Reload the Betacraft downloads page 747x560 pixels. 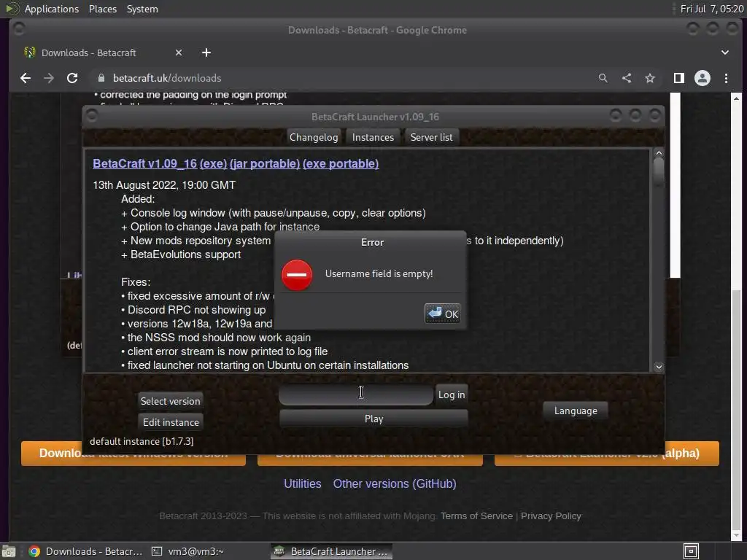72,78
